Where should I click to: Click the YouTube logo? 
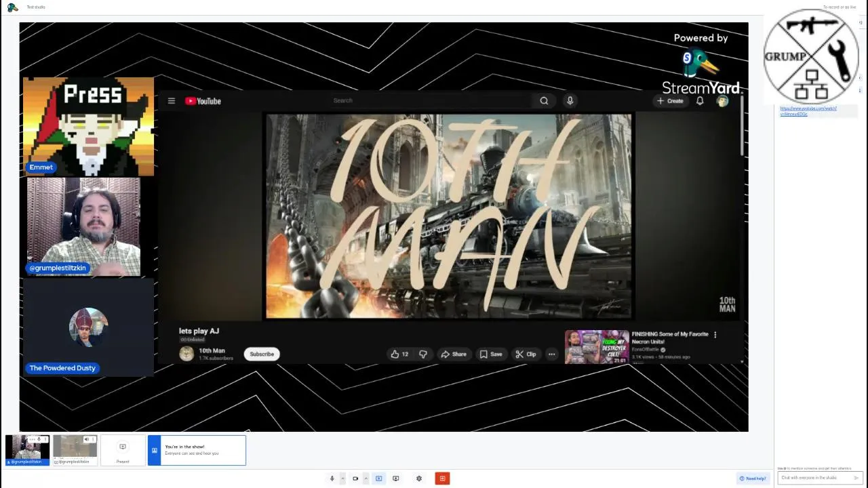[203, 101]
